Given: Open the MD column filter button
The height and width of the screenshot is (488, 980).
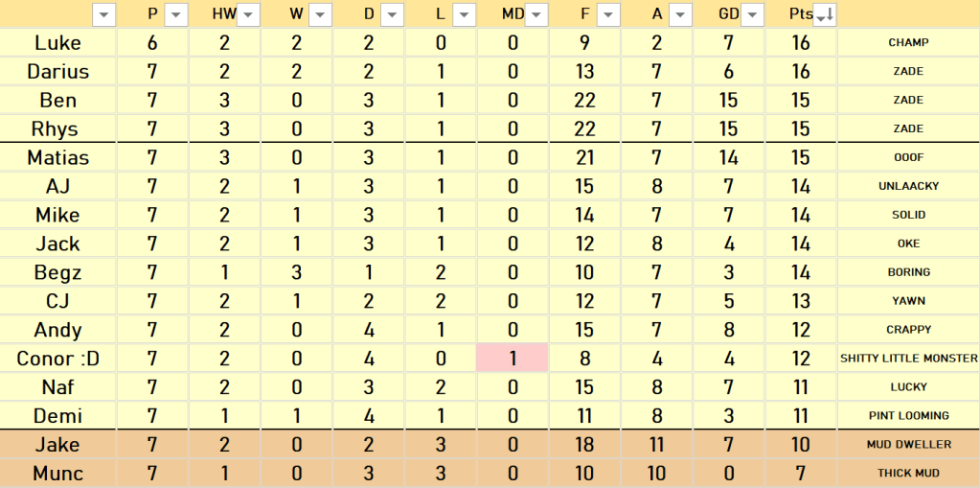Looking at the screenshot, I should tap(536, 14).
